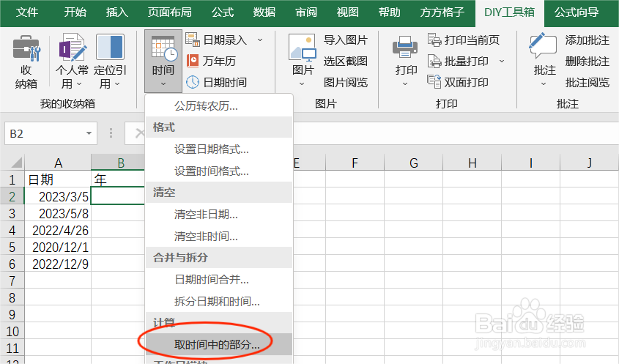This screenshot has width=619, height=364.
Task: Expand the 批注 dropdown arrow
Action: coord(544,83)
